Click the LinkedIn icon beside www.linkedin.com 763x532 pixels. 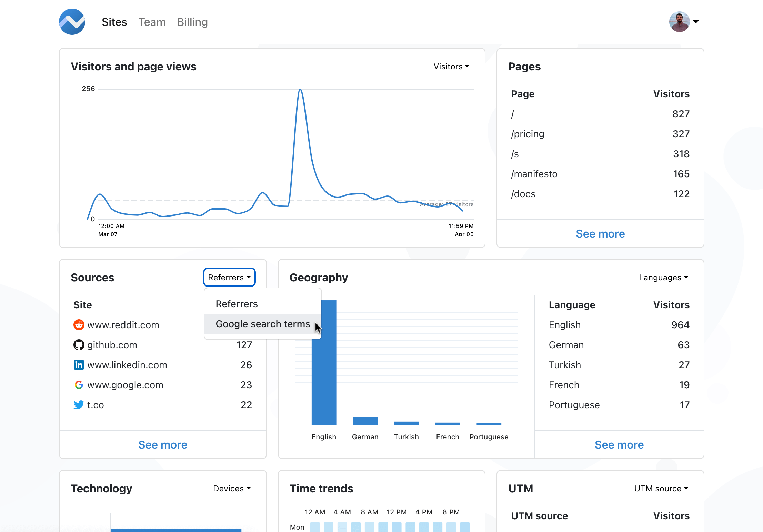pos(79,365)
